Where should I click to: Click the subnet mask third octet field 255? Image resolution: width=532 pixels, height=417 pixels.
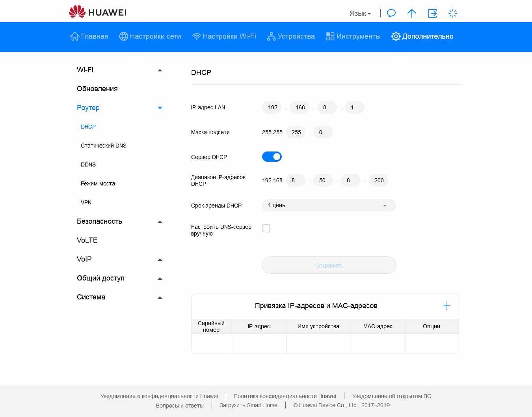coord(296,132)
